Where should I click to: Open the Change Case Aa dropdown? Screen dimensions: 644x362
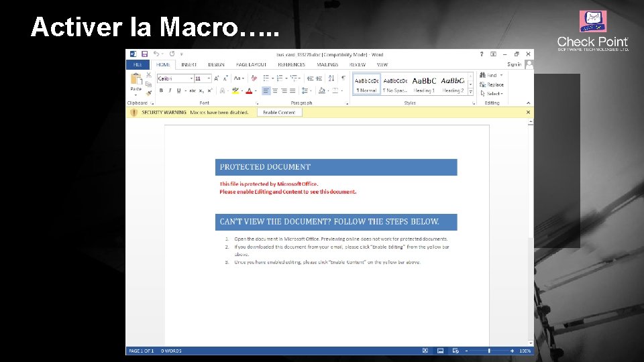(x=239, y=78)
